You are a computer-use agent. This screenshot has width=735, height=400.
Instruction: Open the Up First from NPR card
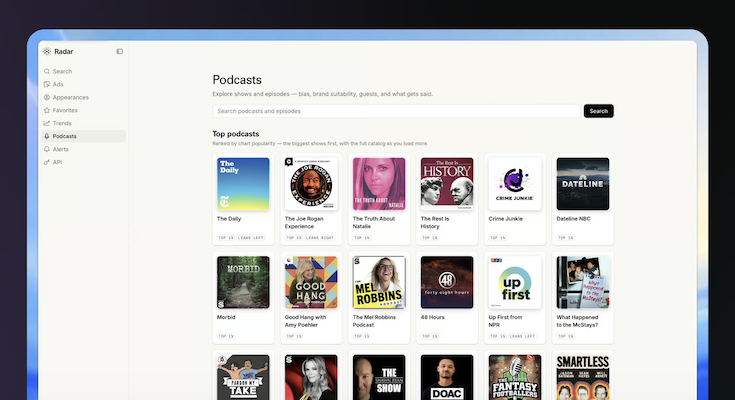[x=515, y=297]
